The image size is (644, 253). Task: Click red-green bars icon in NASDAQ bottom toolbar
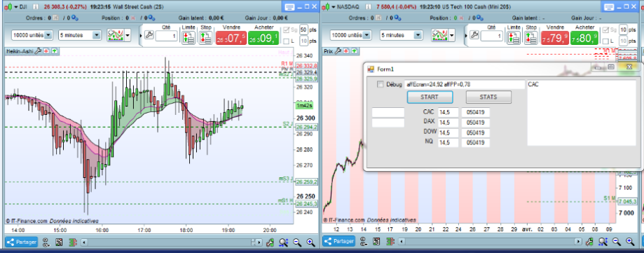point(390,242)
